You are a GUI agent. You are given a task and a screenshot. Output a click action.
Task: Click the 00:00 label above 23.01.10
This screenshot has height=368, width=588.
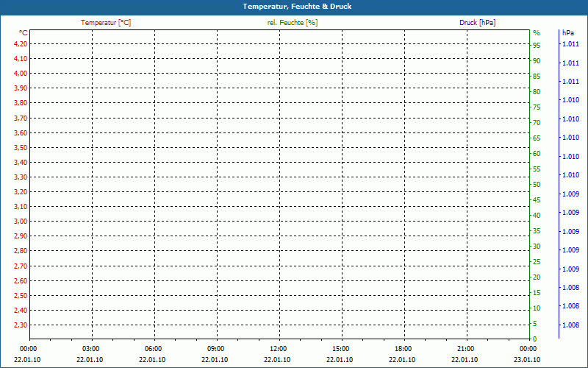coord(528,349)
